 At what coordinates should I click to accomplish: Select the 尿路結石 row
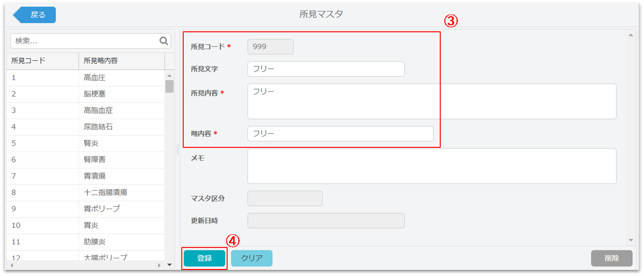pyautogui.click(x=86, y=127)
